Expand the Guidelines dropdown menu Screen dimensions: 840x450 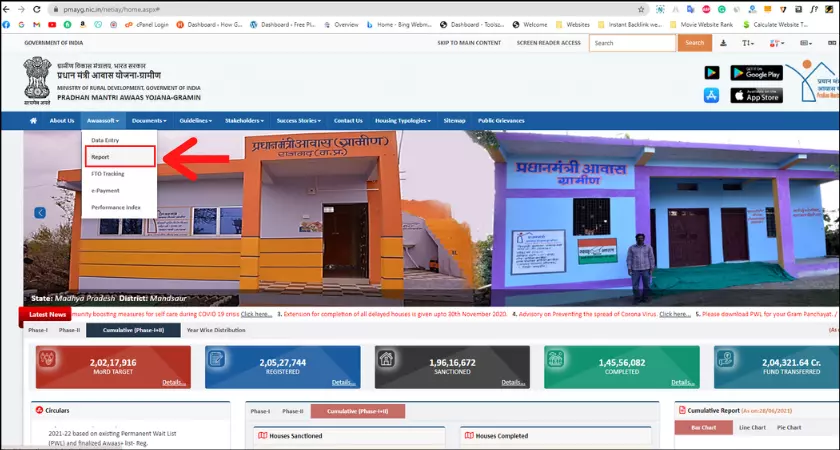pyautogui.click(x=196, y=121)
